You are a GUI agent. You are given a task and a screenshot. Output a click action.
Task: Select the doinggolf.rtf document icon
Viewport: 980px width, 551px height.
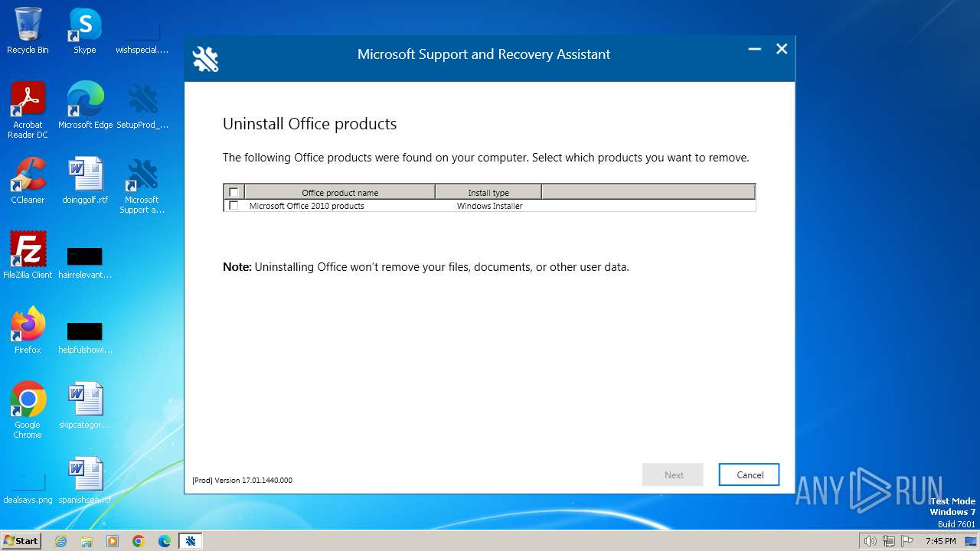tap(85, 181)
